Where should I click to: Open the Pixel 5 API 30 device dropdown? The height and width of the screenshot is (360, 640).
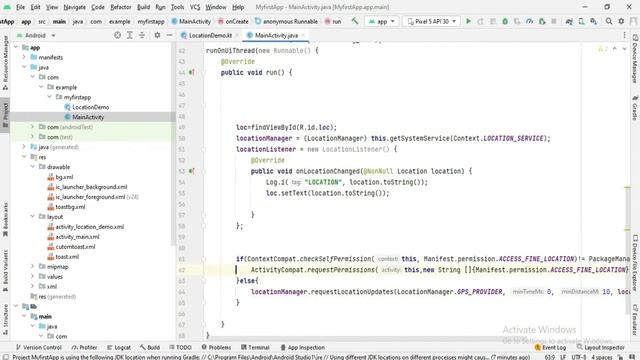pyautogui.click(x=431, y=21)
